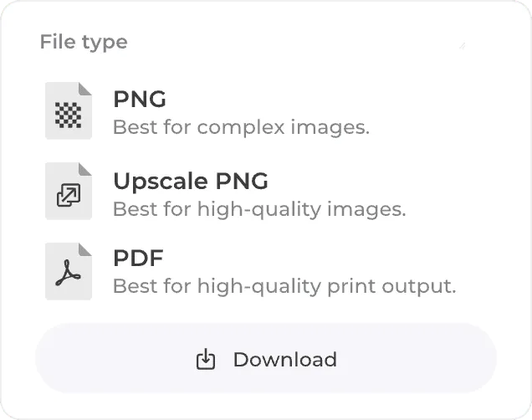The image size is (532, 420).
Task: Click the word "Upscale" in the second option
Action: [x=160, y=182]
